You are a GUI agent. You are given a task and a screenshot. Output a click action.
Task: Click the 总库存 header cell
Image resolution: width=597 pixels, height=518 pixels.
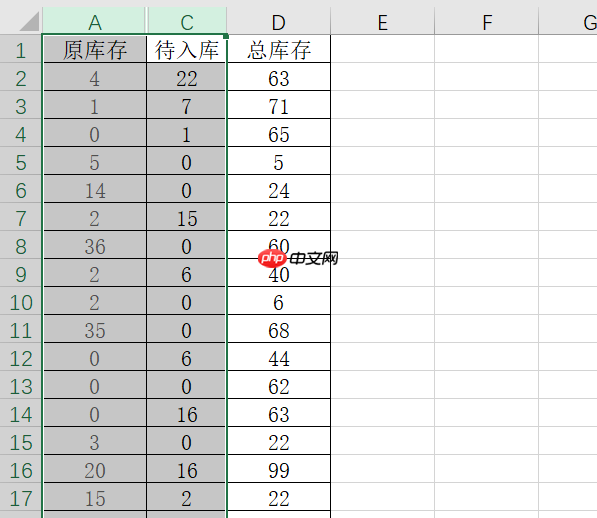click(x=279, y=49)
